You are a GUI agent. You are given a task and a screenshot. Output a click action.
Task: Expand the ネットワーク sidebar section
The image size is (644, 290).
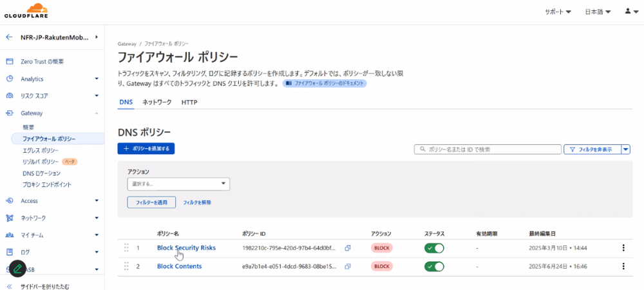click(x=97, y=218)
